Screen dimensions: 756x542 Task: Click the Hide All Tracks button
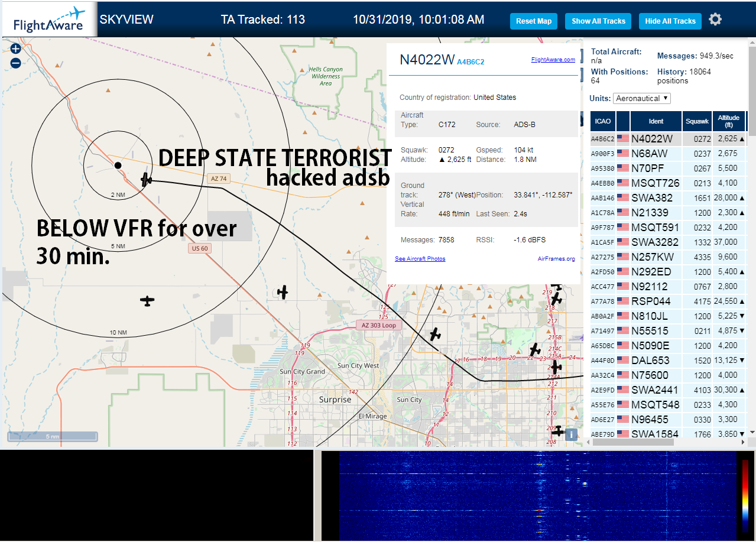[x=670, y=21]
